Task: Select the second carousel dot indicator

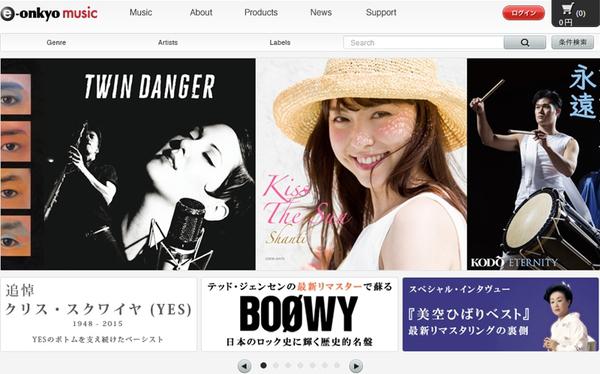Action: pyautogui.click(x=276, y=365)
